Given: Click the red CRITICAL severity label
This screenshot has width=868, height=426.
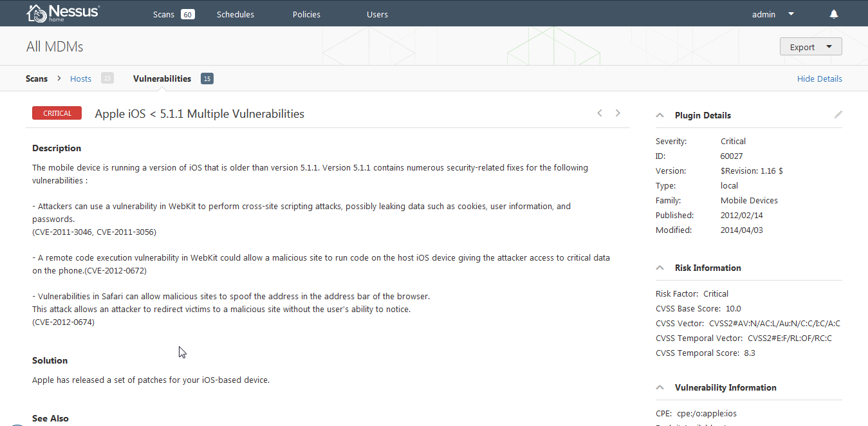Looking at the screenshot, I should [57, 113].
